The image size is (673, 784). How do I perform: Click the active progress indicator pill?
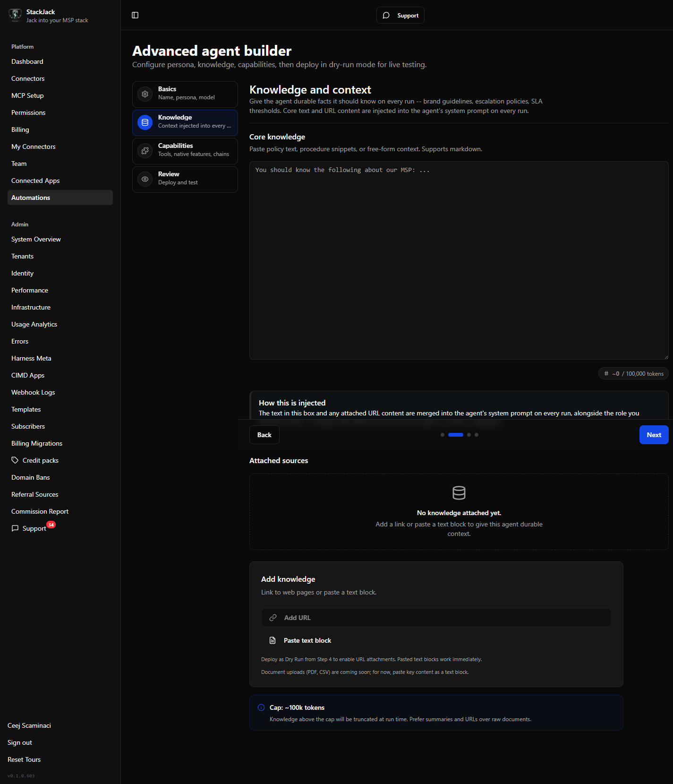point(456,435)
